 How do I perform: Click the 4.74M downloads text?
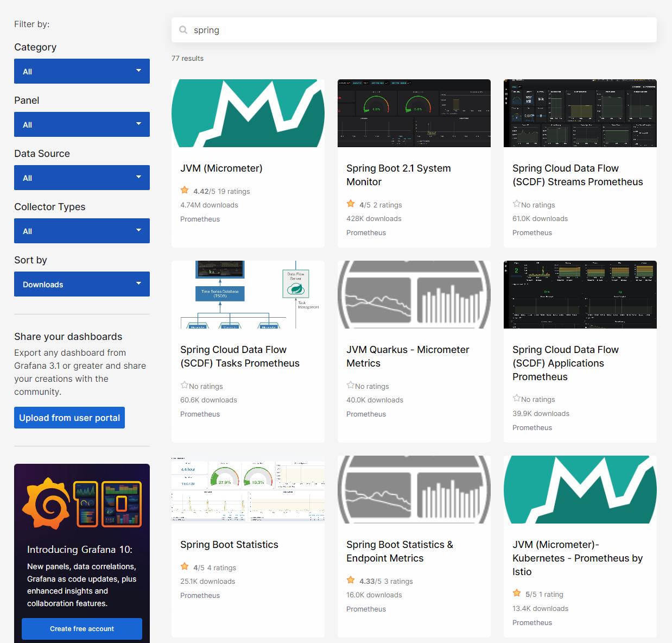(x=209, y=205)
